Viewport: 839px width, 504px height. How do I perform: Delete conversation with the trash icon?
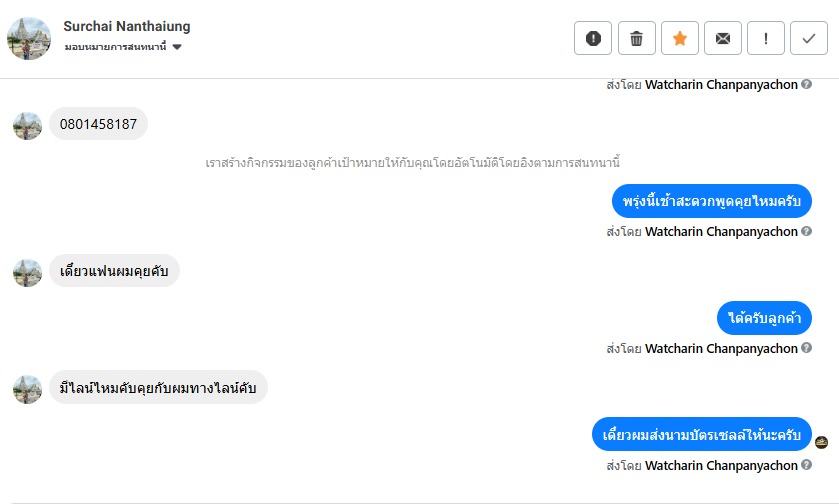pos(636,39)
